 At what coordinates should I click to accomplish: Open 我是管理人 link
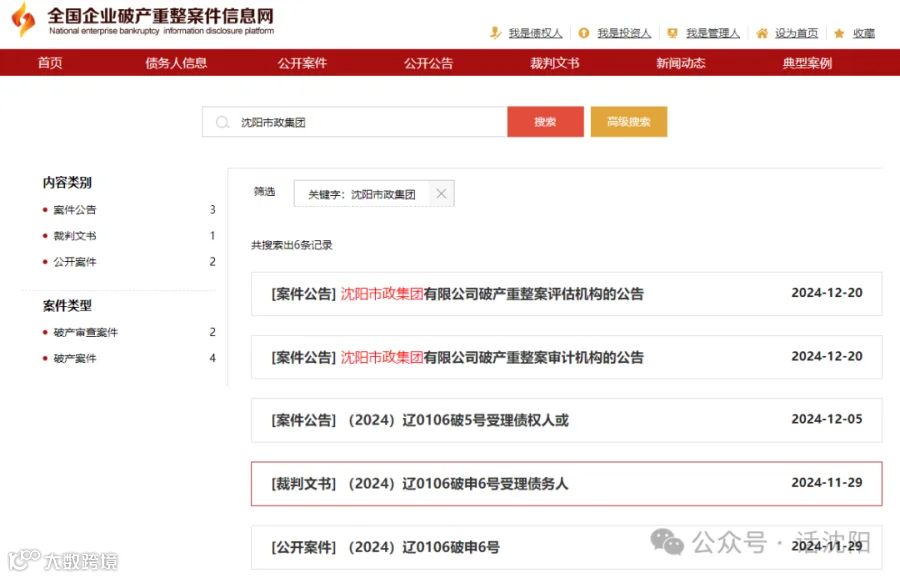pyautogui.click(x=713, y=33)
